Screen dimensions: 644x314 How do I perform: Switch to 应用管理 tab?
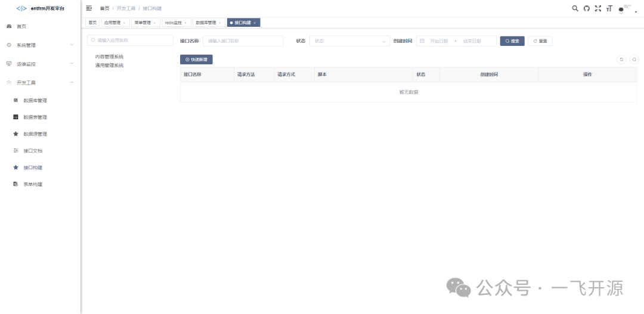click(x=114, y=23)
